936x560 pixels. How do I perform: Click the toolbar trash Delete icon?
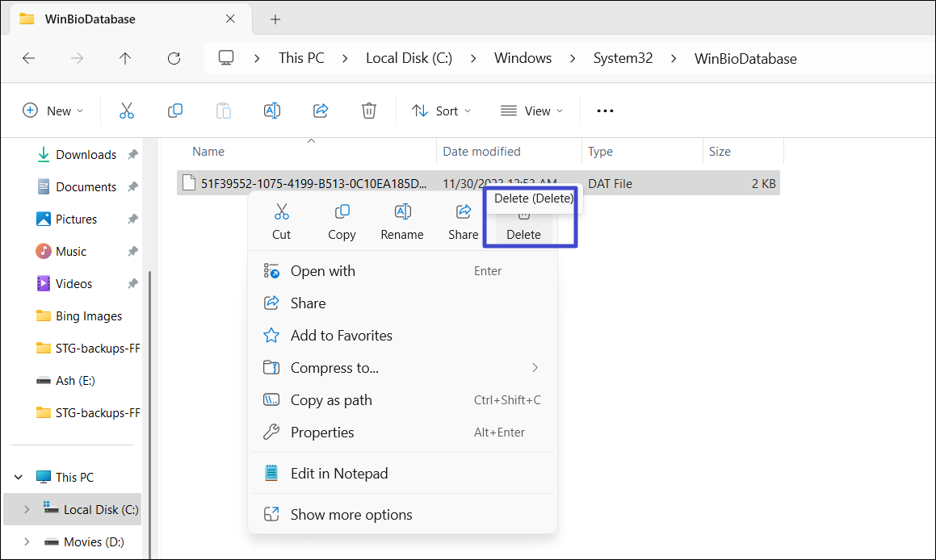368,111
